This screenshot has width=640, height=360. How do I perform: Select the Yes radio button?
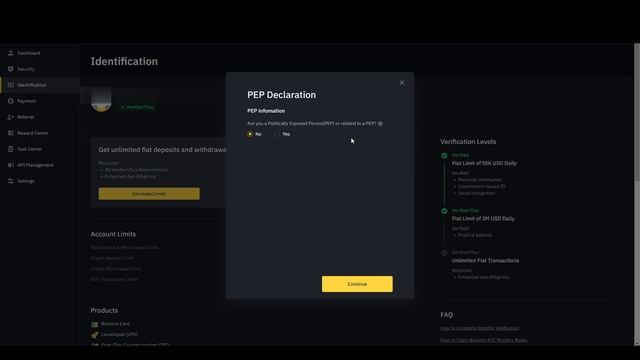[x=278, y=134]
